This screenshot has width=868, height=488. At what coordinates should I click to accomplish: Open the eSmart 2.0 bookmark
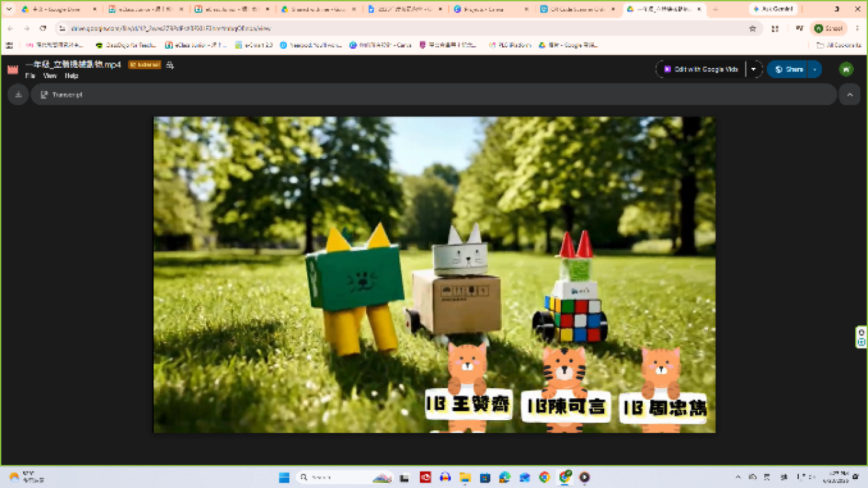click(x=254, y=45)
